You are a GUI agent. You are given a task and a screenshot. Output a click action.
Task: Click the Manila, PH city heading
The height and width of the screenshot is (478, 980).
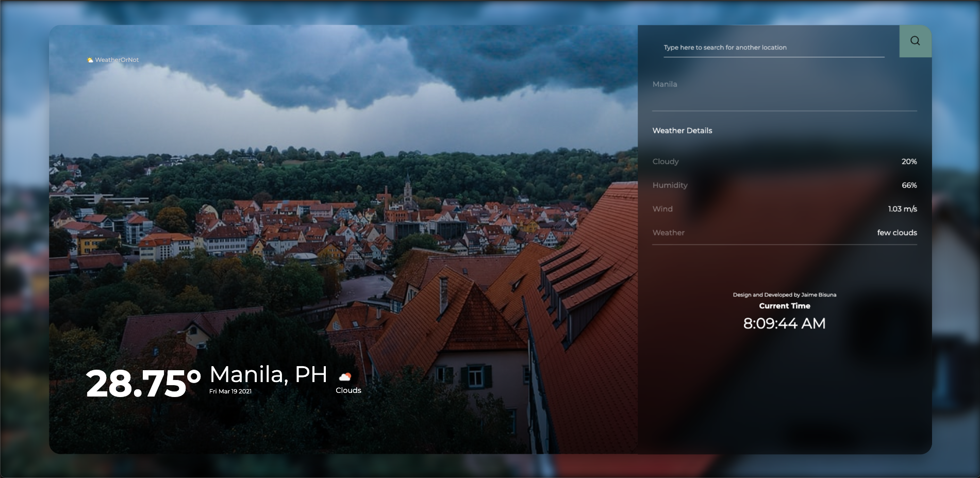268,374
